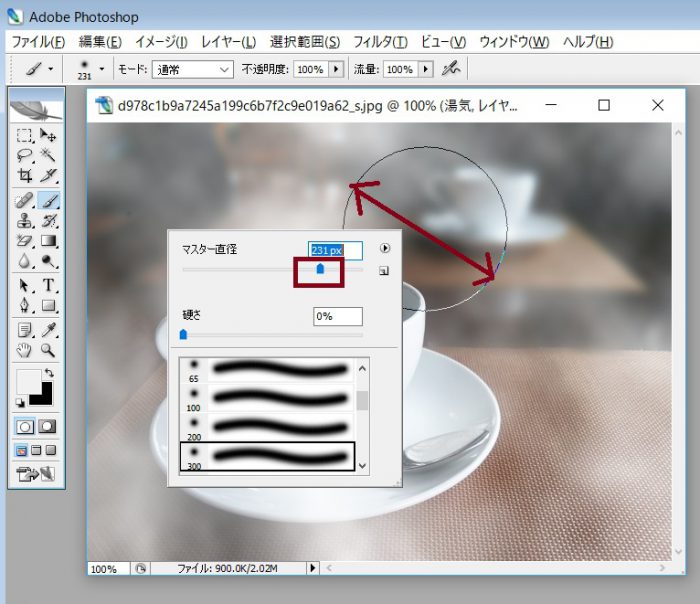This screenshot has width=700, height=604.
Task: Select the Pen tool
Action: click(x=25, y=305)
